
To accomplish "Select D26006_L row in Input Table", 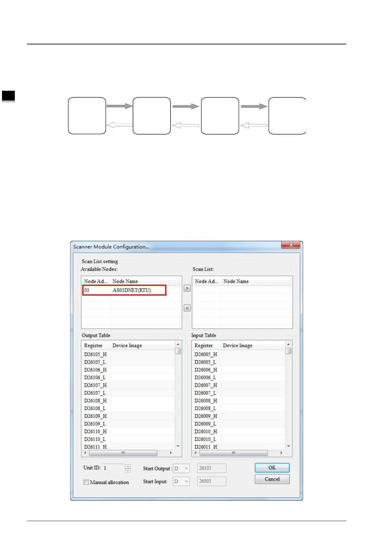I will click(239, 377).
